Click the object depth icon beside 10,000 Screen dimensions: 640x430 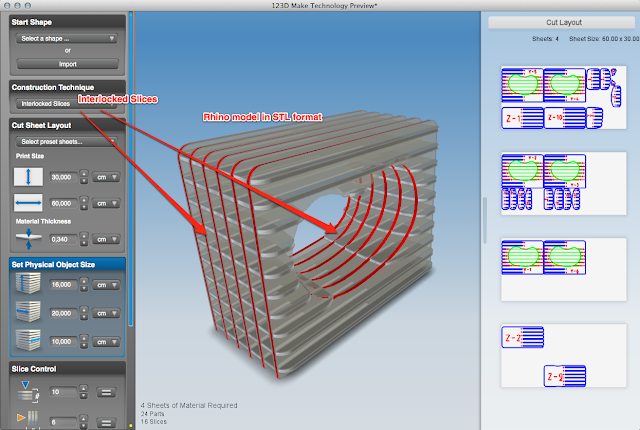coord(28,341)
